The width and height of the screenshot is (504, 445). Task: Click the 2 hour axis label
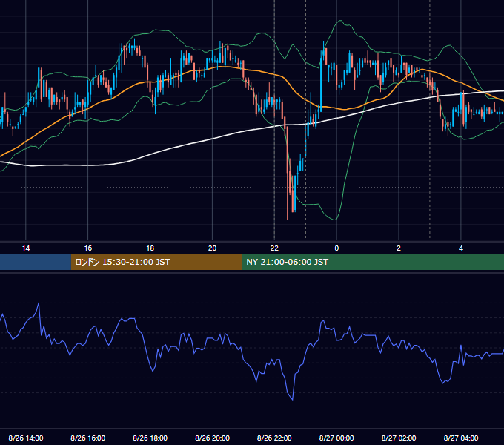[399, 248]
